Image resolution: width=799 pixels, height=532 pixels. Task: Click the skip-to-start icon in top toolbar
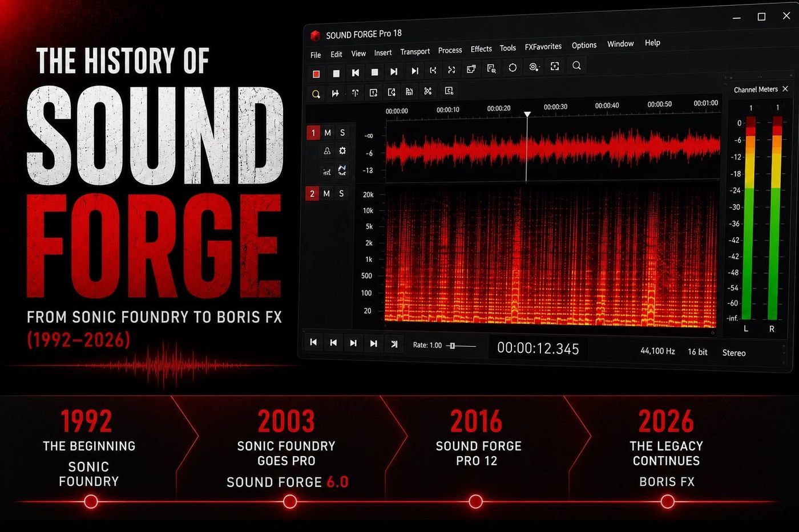click(x=356, y=72)
